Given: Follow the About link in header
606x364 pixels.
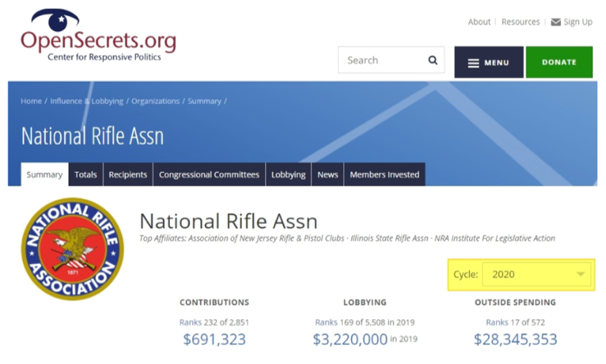Looking at the screenshot, I should pyautogui.click(x=479, y=22).
